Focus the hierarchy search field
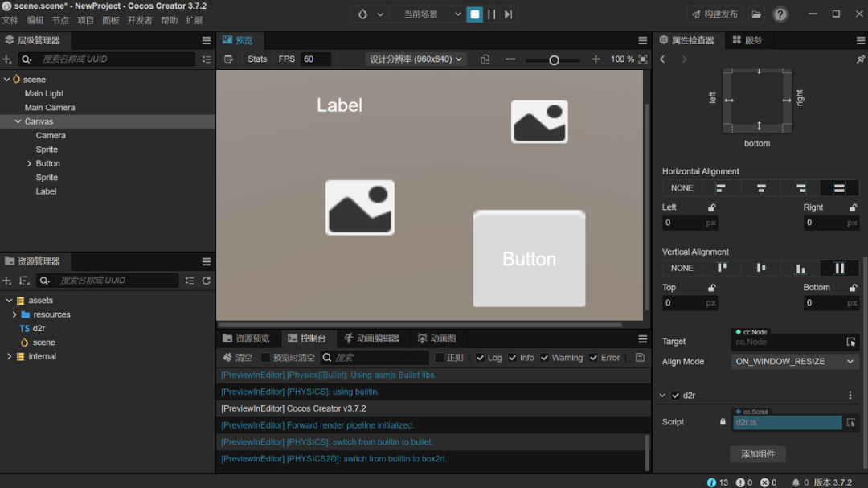This screenshot has height=488, width=868. pyautogui.click(x=117, y=59)
